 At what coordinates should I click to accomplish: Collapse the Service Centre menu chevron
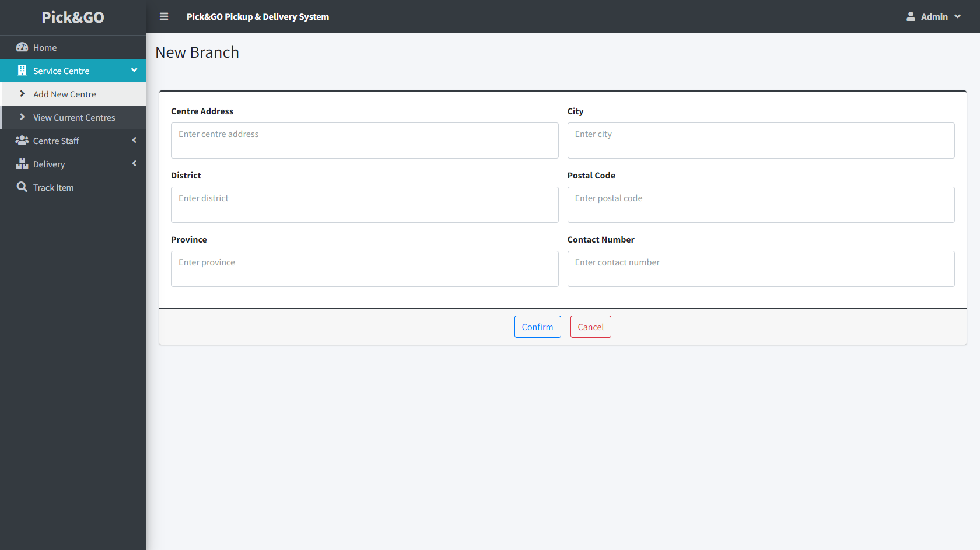(x=134, y=70)
